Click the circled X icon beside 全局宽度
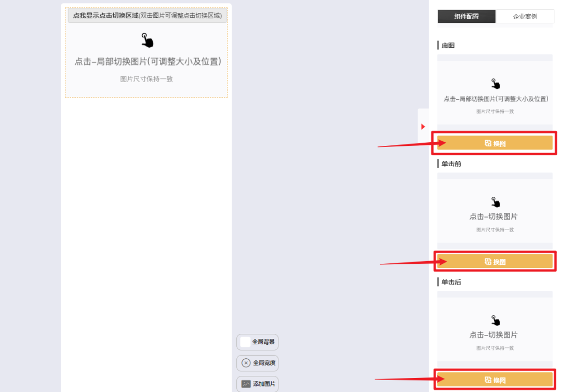 pyautogui.click(x=246, y=363)
